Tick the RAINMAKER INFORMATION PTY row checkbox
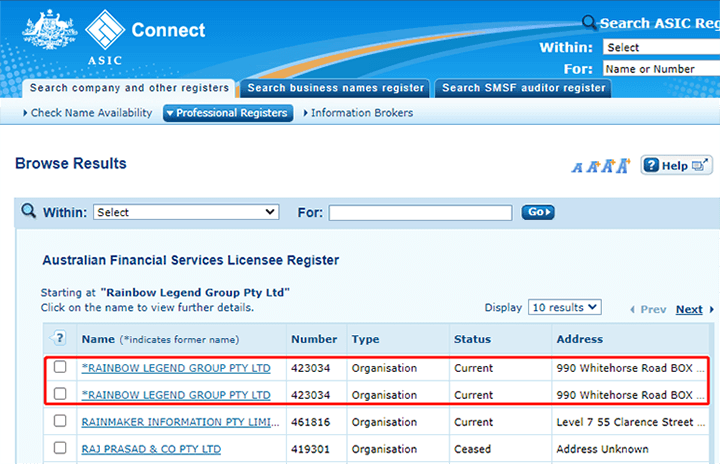 tap(60, 422)
